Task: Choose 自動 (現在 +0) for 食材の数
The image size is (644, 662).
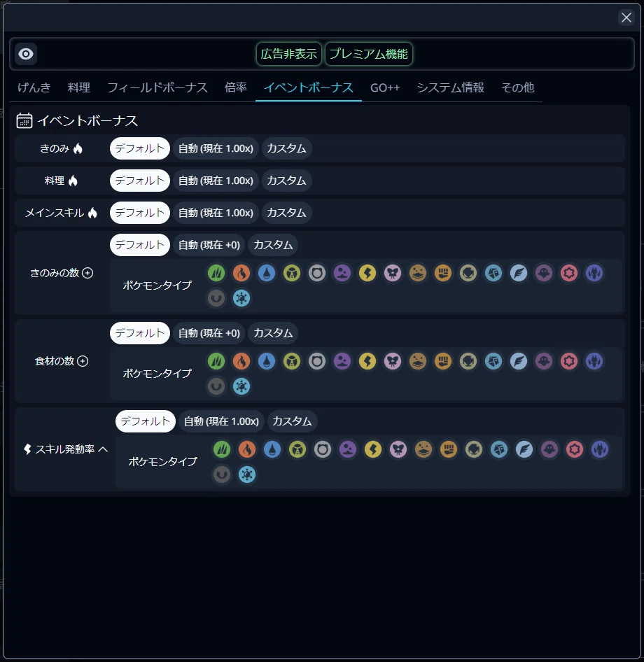Action: pyautogui.click(x=209, y=333)
